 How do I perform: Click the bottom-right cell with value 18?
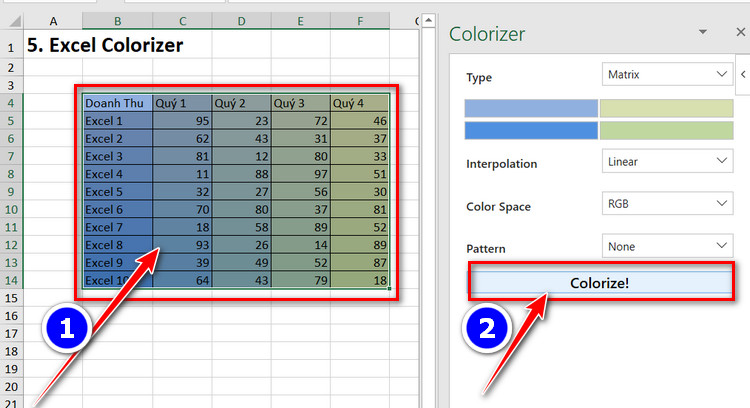[359, 280]
